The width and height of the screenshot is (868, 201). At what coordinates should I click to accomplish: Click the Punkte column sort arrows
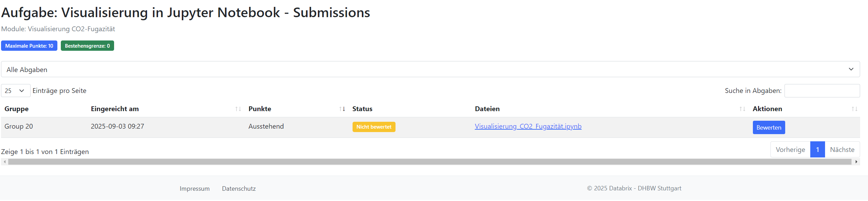342,109
